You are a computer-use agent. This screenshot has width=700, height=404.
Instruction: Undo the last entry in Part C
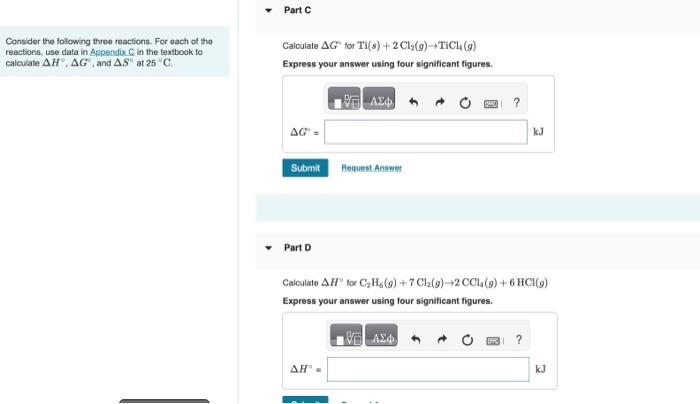tap(413, 103)
